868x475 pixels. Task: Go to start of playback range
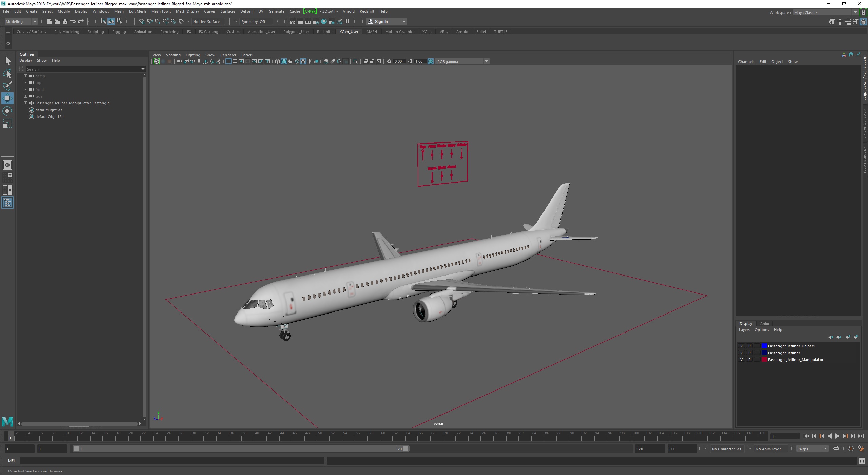[x=806, y=436]
